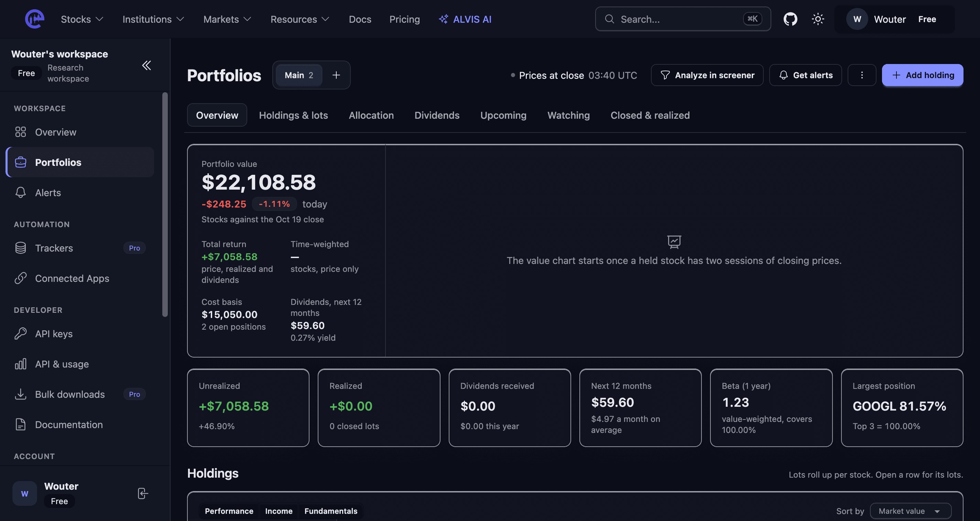Expand the Resources dropdown menu
Screen dimensions: 980x521
300,19
